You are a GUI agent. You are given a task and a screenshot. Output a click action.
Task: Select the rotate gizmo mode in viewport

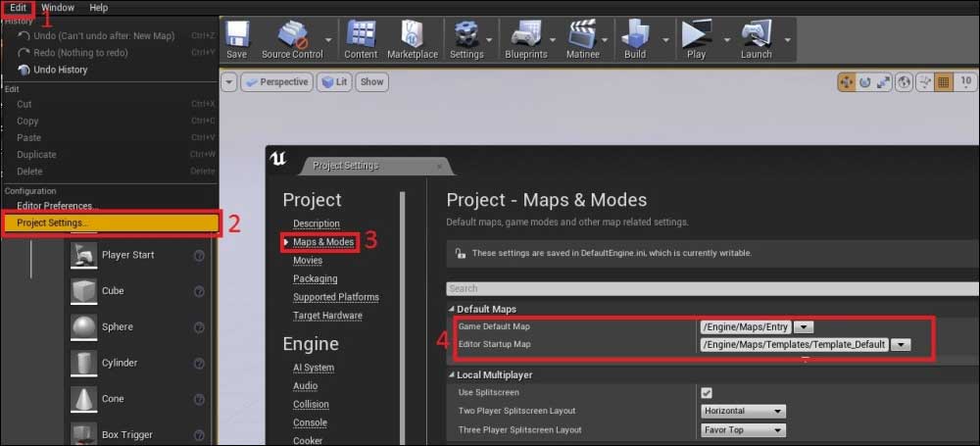click(865, 82)
